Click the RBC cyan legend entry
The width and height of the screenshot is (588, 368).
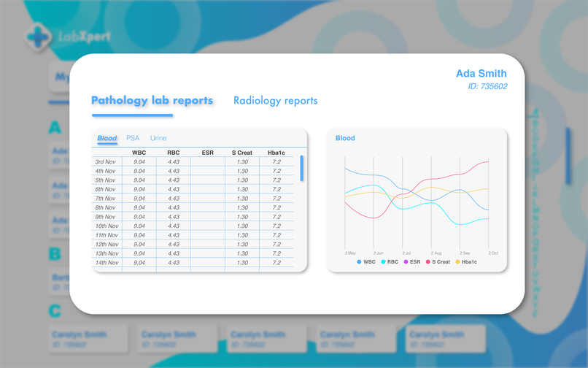coord(390,261)
